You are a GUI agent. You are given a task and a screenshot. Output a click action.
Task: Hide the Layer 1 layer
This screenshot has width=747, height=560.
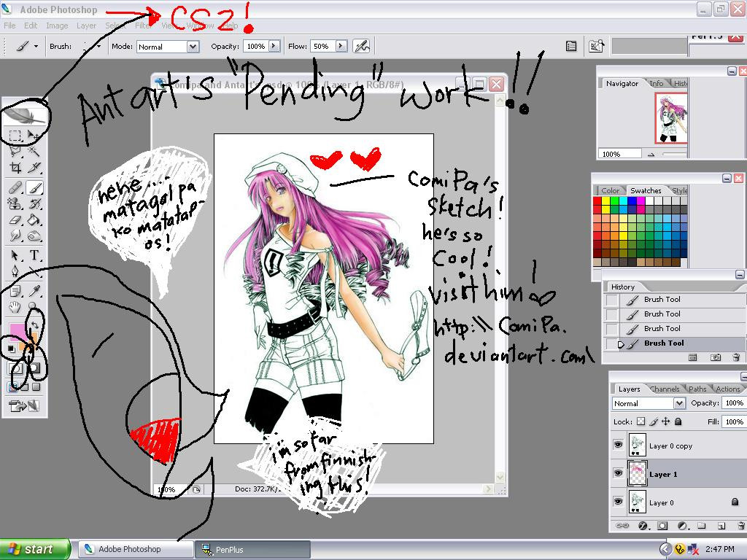pos(618,473)
